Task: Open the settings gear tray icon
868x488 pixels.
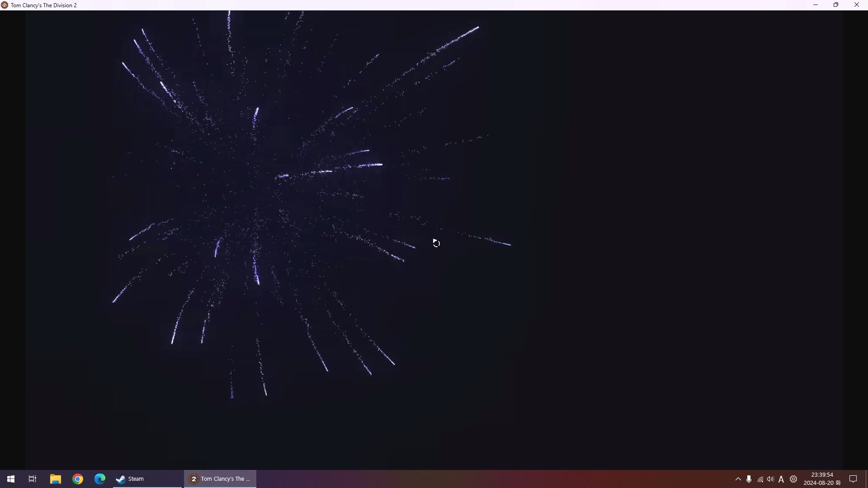Action: (793, 479)
